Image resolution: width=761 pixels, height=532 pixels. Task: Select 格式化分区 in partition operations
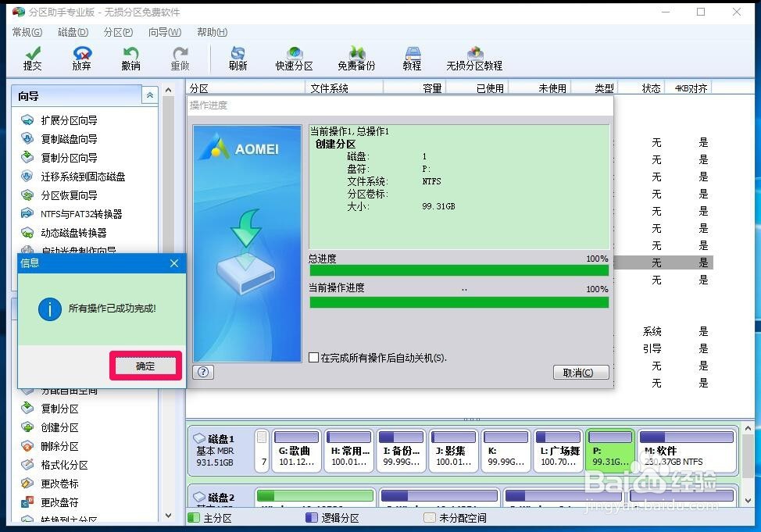[x=55, y=465]
